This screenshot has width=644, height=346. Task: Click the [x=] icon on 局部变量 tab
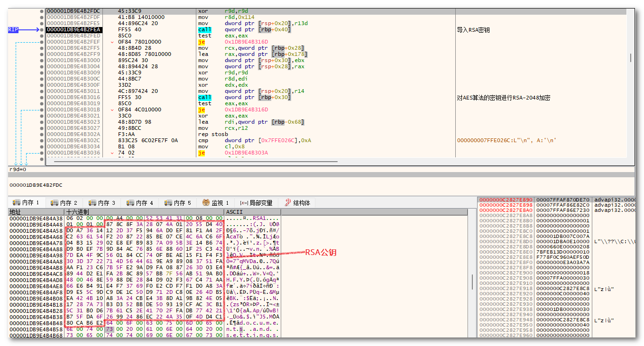click(244, 203)
